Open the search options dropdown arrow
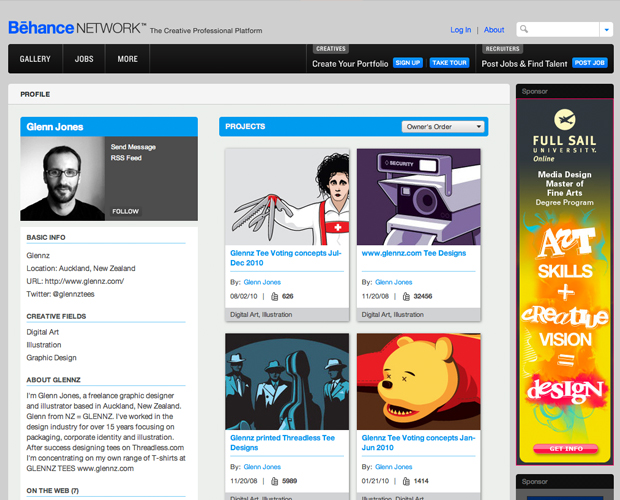Image resolution: width=620 pixels, height=500 pixels. [606, 30]
